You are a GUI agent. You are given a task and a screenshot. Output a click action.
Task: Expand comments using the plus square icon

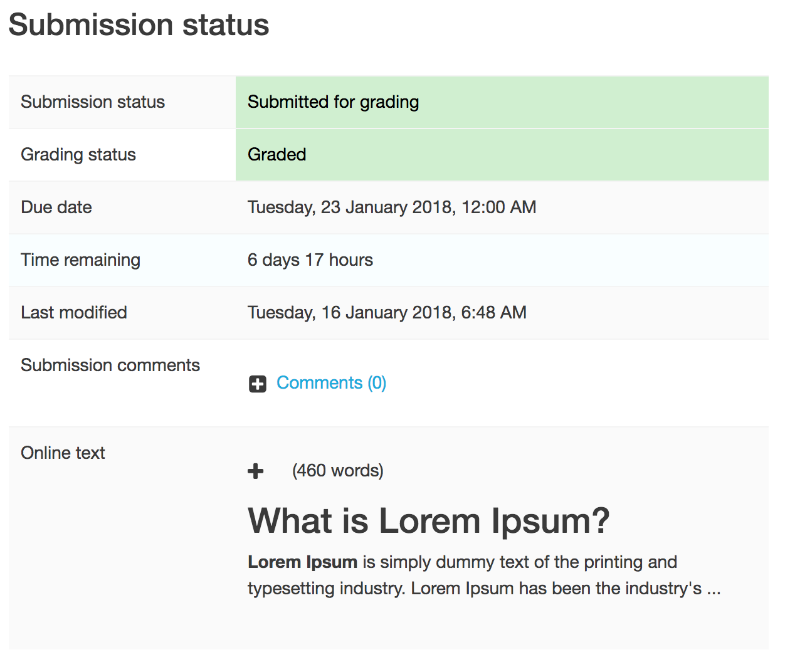(x=257, y=384)
